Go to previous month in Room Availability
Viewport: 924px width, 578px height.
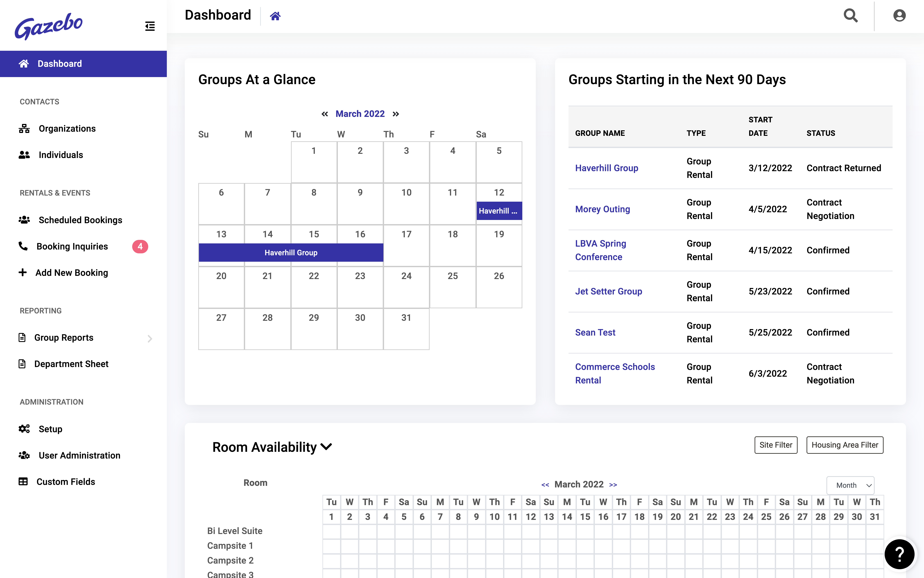545,485
